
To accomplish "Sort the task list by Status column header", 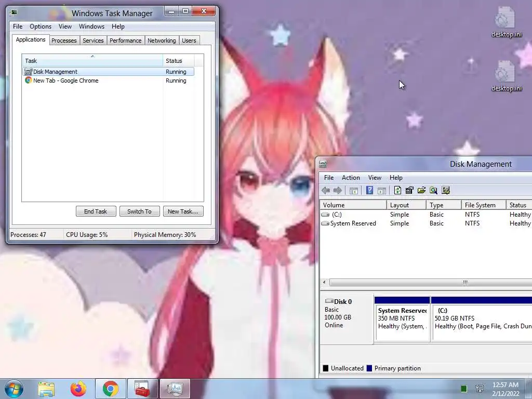I will pyautogui.click(x=179, y=61).
